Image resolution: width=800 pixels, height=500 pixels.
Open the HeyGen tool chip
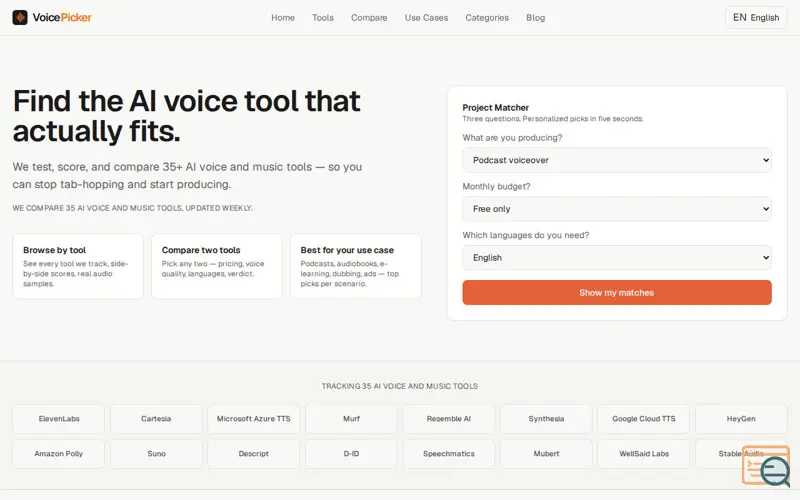pos(741,419)
